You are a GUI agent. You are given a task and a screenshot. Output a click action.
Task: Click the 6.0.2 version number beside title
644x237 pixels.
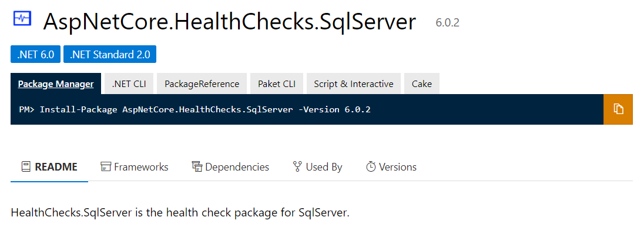pyautogui.click(x=448, y=23)
